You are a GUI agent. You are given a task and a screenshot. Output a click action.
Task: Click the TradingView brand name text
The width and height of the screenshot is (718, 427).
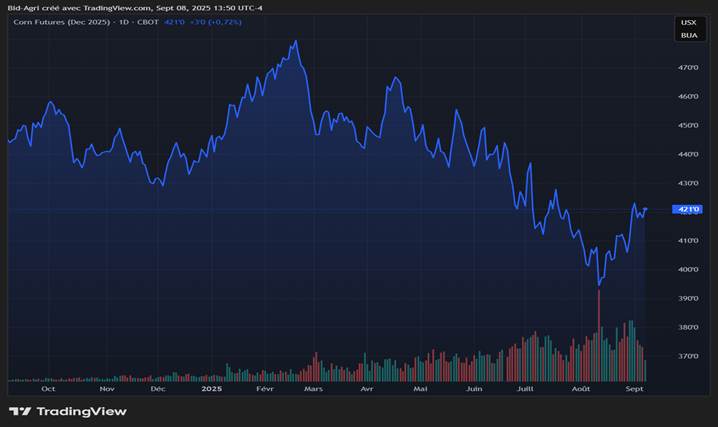81,411
